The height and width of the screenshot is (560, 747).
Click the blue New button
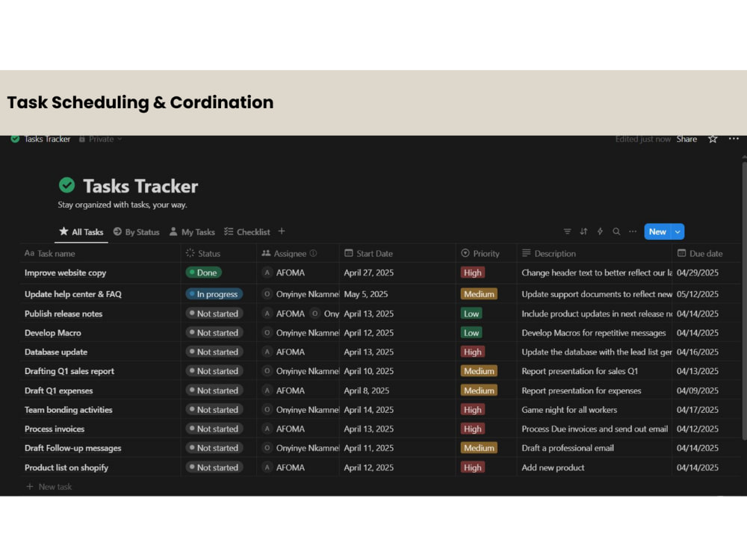657,231
